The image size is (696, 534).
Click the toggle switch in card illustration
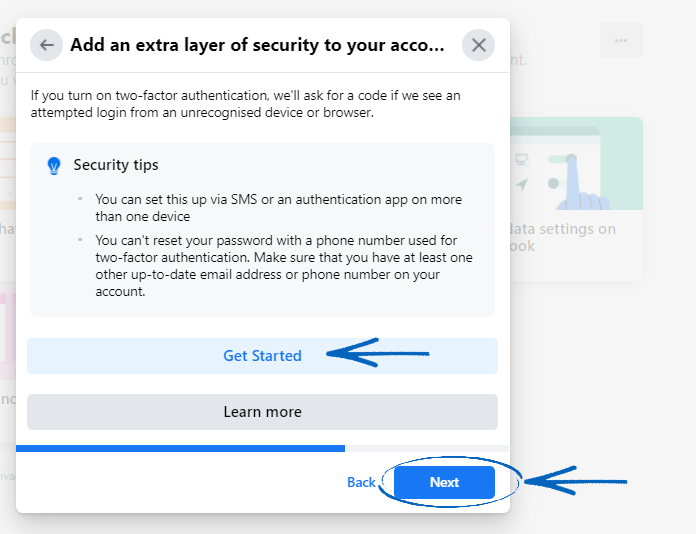coord(562,158)
